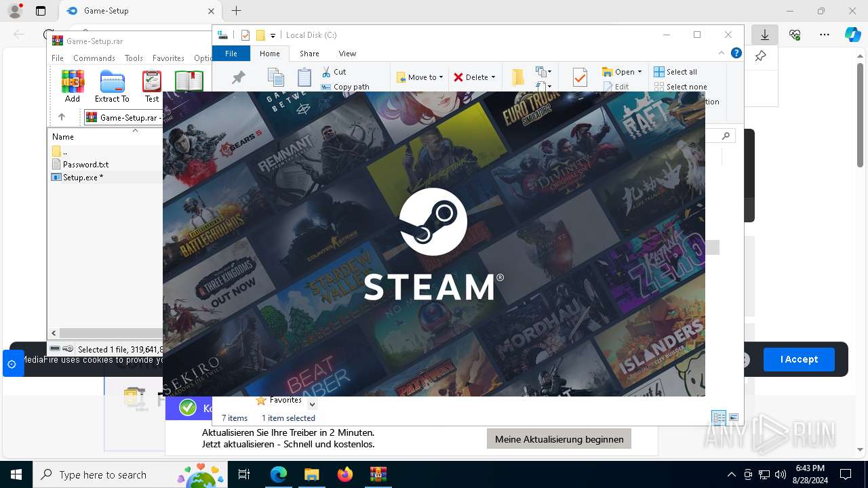
Task: Click Select all in Explorer ribbon
Action: point(675,71)
